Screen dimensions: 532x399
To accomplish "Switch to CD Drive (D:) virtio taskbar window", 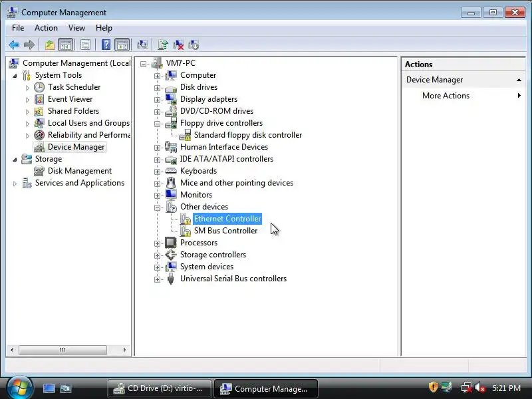I will (x=160, y=388).
